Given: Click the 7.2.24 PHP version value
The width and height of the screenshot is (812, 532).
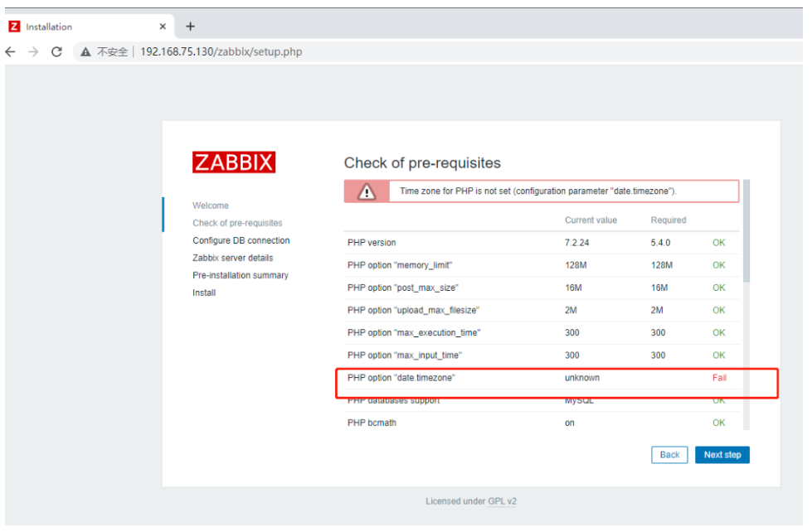Looking at the screenshot, I should pos(577,243).
